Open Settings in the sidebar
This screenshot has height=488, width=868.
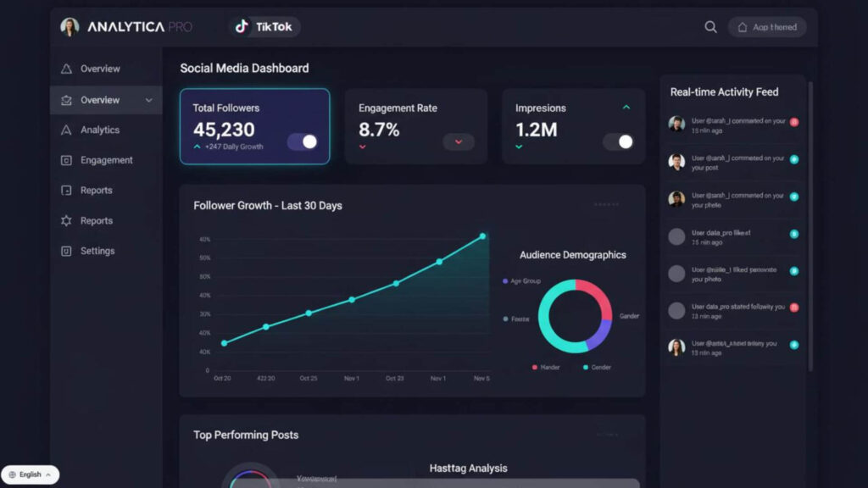point(106,251)
